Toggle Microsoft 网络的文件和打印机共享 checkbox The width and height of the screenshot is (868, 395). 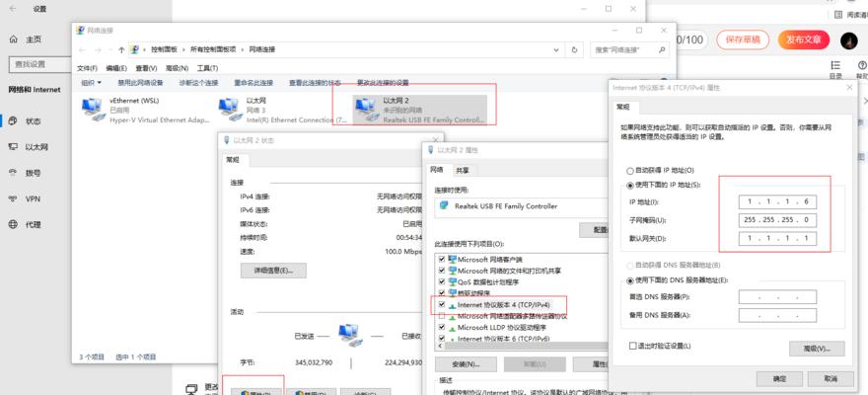pyautogui.click(x=441, y=271)
